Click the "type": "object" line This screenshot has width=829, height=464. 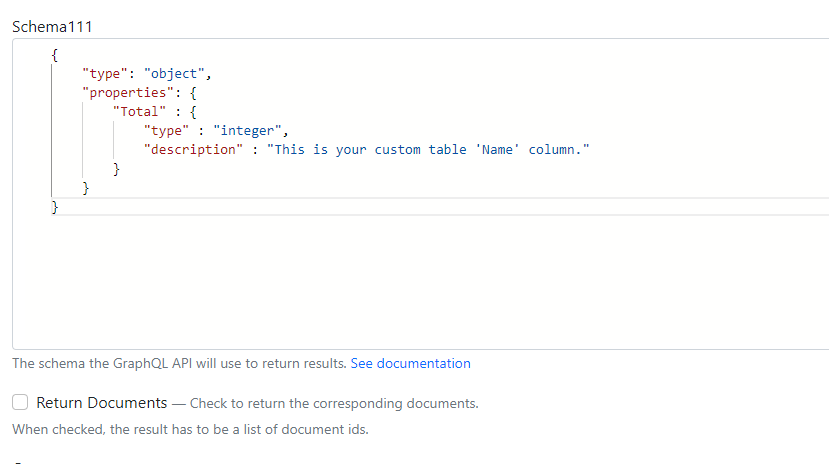[146, 73]
